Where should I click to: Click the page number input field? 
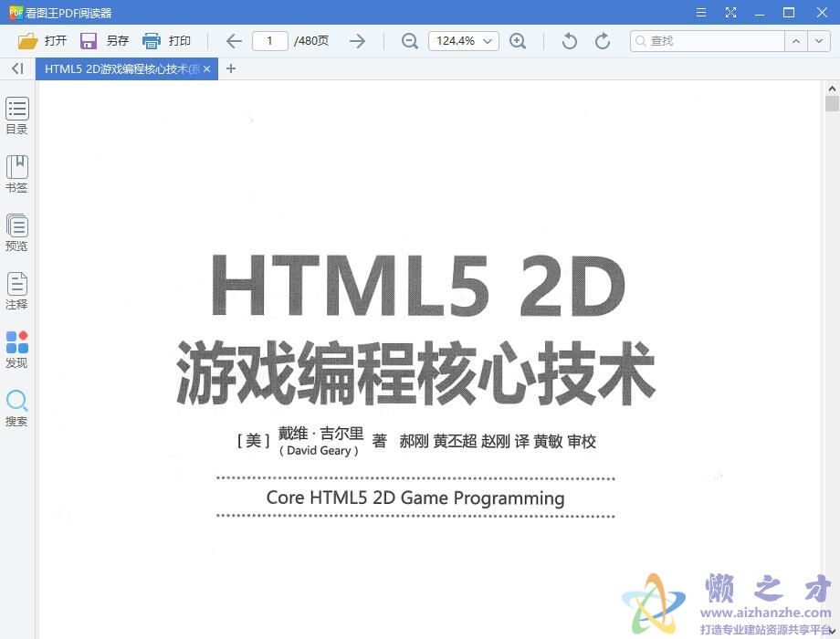pos(270,41)
